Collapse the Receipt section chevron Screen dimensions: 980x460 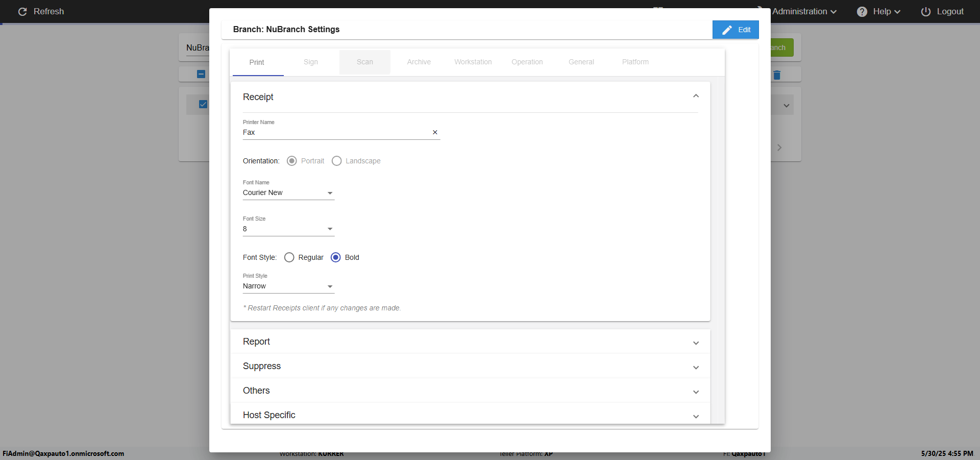(x=696, y=96)
